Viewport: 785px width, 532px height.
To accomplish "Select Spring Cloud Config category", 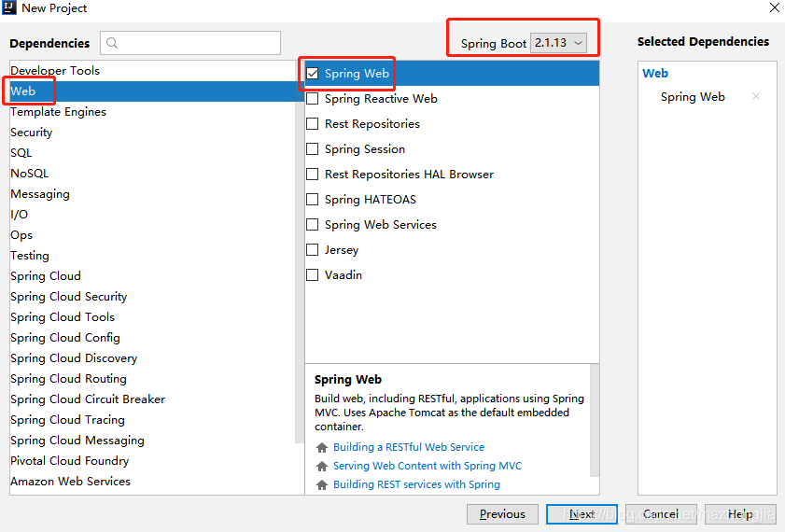I will (153, 337).
